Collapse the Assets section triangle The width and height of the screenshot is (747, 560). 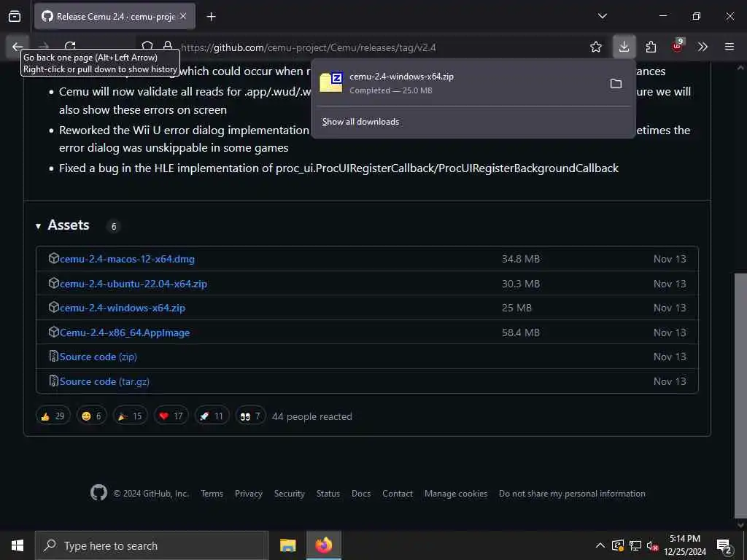click(38, 226)
